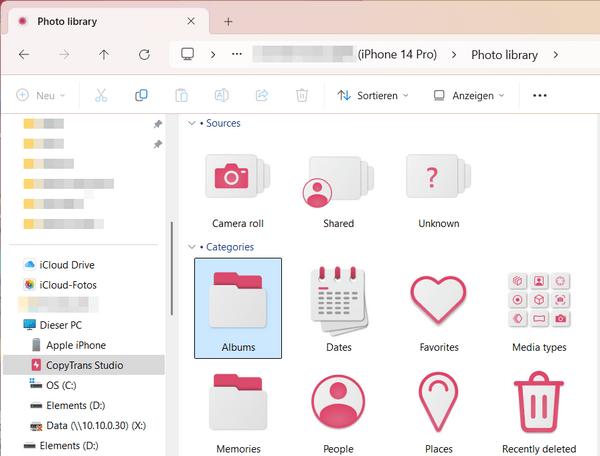This screenshot has height=456, width=600.
Task: Open the Unknown source folder
Action: tap(439, 191)
